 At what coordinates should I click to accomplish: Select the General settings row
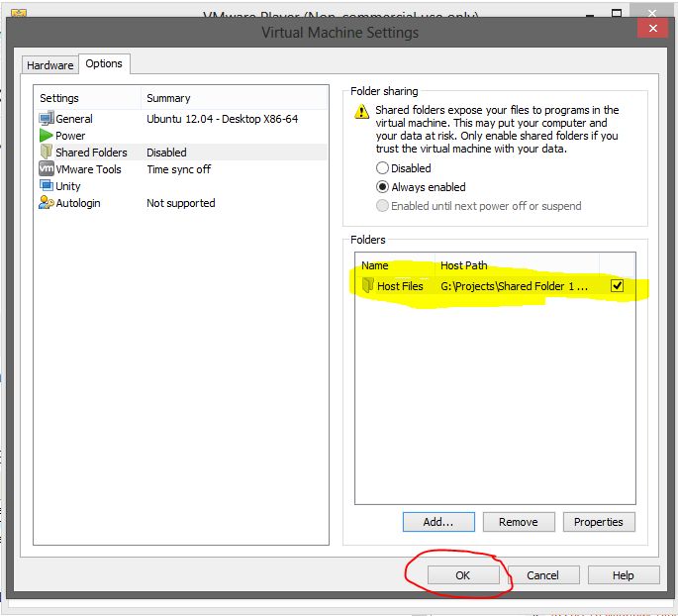(x=182, y=119)
